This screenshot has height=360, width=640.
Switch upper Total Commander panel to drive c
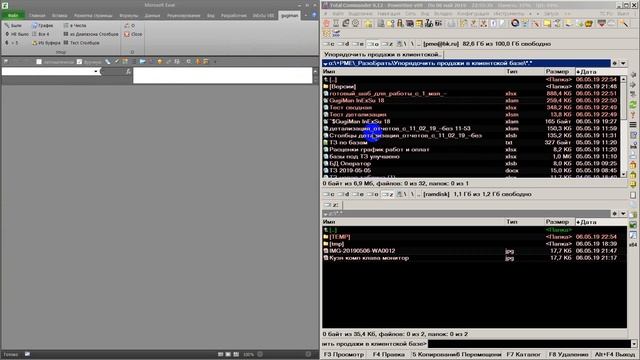329,44
